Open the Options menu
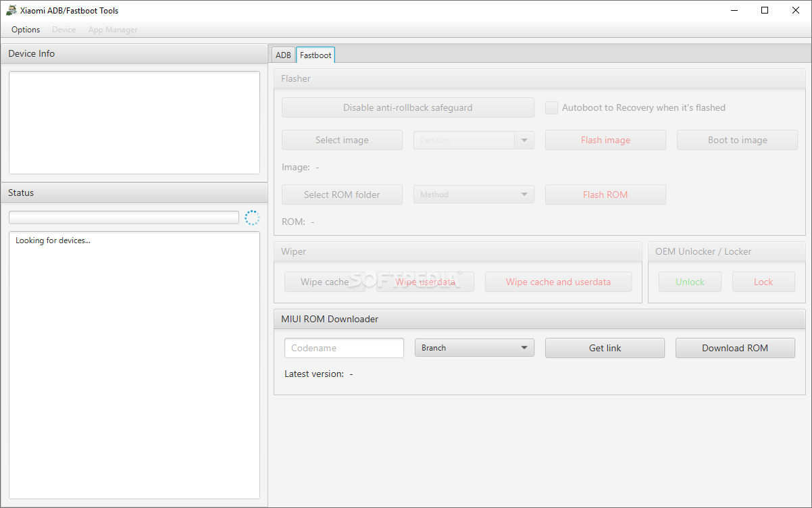Image resolution: width=812 pixels, height=508 pixels. click(x=26, y=30)
